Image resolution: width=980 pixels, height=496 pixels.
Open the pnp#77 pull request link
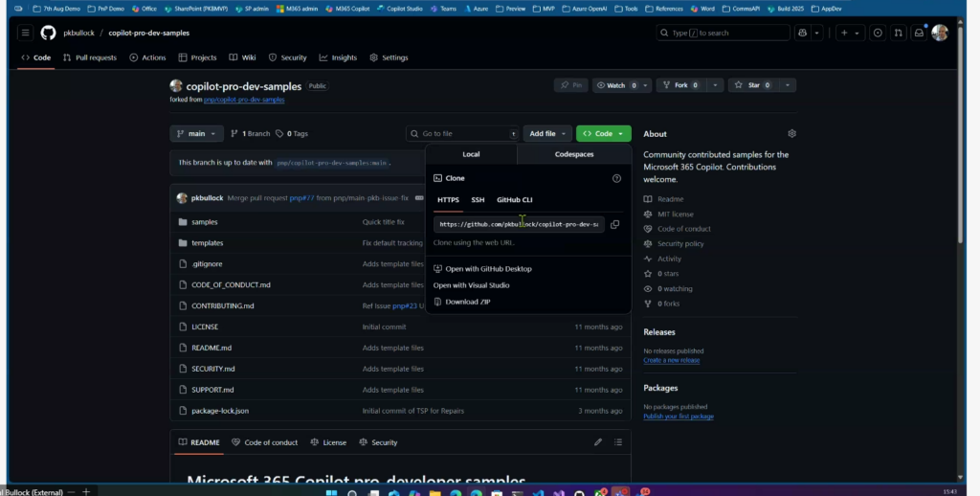[x=301, y=198]
